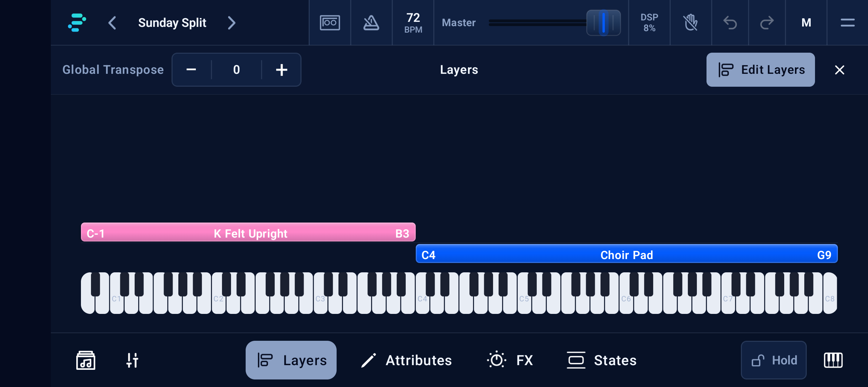Select the K Felt Upright layer bar
Image resolution: width=868 pixels, height=387 pixels.
point(248,233)
